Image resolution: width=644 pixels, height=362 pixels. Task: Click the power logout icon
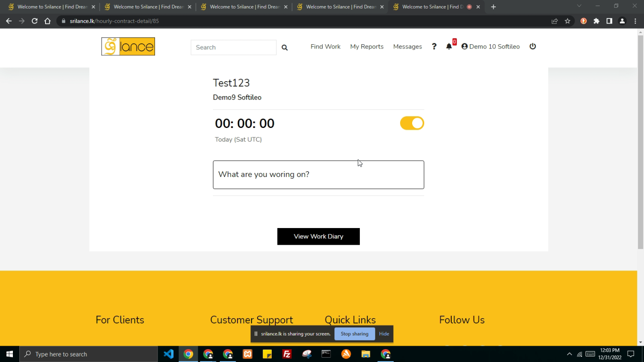[x=532, y=46]
